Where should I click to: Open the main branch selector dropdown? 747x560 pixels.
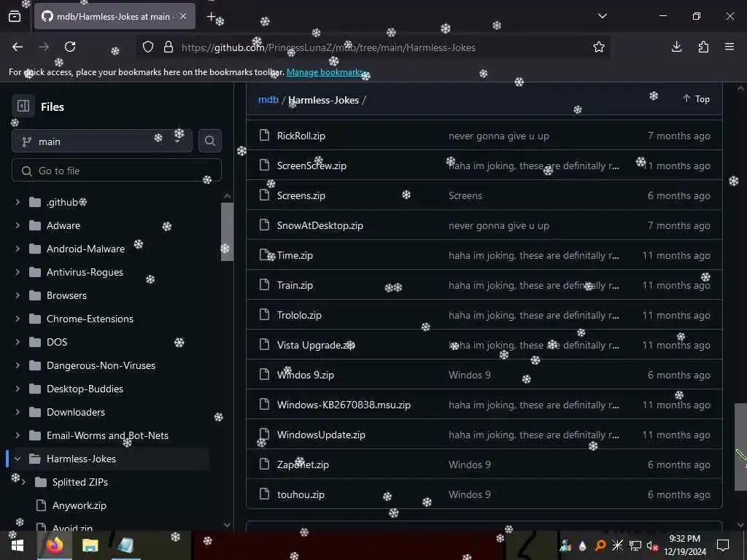coord(102,141)
